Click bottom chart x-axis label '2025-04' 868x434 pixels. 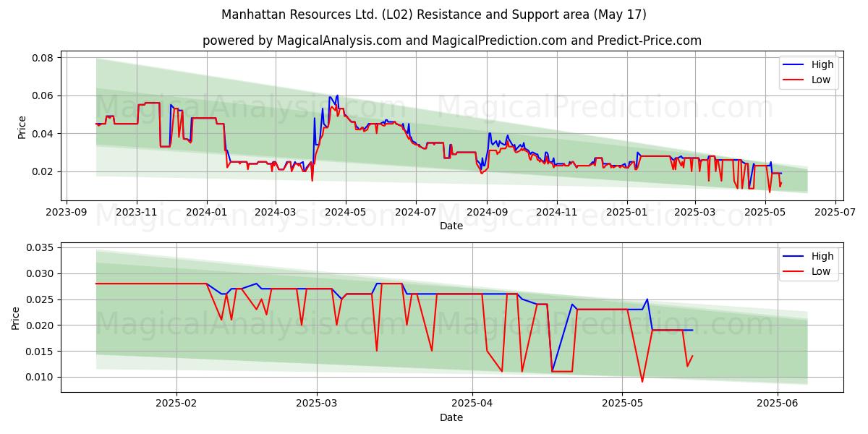pos(472,404)
